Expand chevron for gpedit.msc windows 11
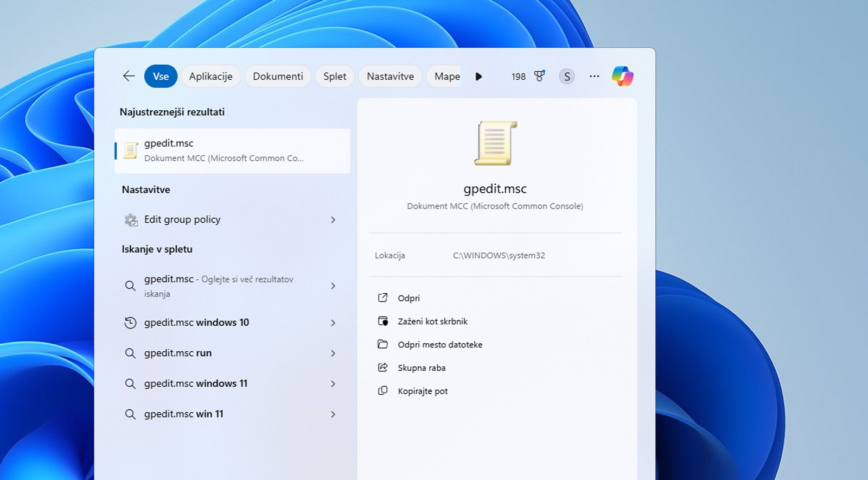This screenshot has width=868, height=480. click(x=333, y=384)
